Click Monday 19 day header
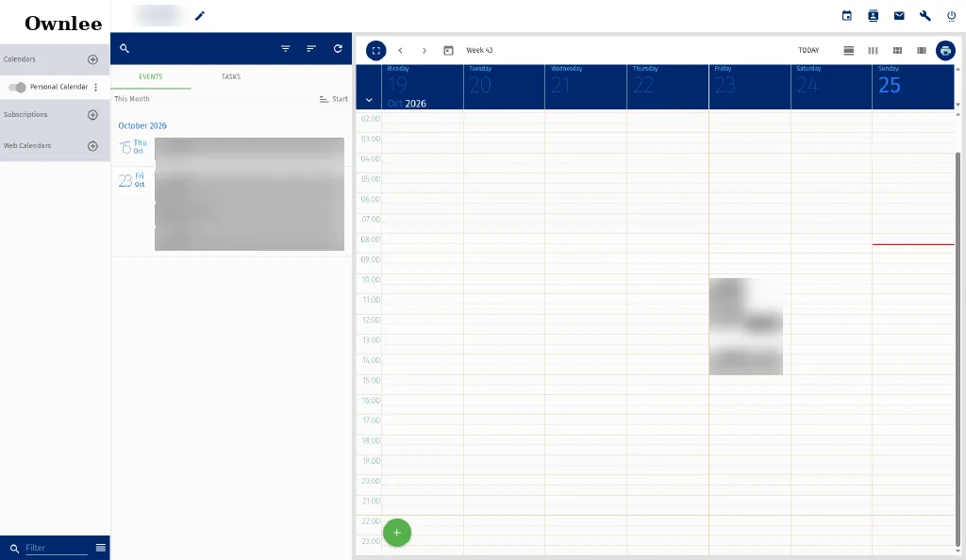The width and height of the screenshot is (966, 560). click(x=423, y=87)
